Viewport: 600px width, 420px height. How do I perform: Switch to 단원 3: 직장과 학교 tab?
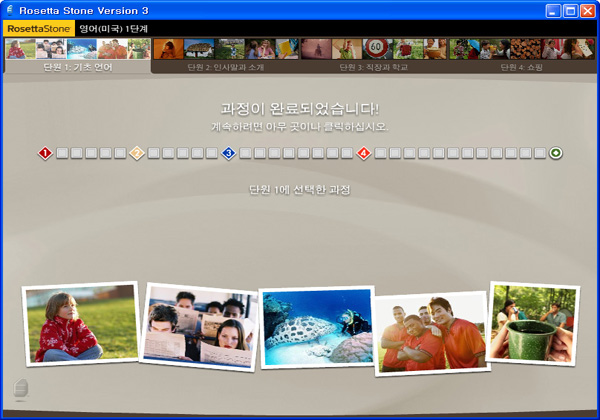pos(373,55)
